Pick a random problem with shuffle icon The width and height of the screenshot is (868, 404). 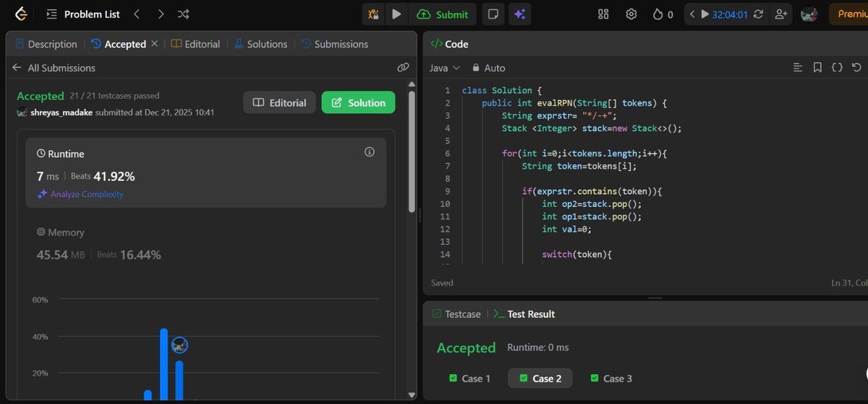(x=184, y=14)
